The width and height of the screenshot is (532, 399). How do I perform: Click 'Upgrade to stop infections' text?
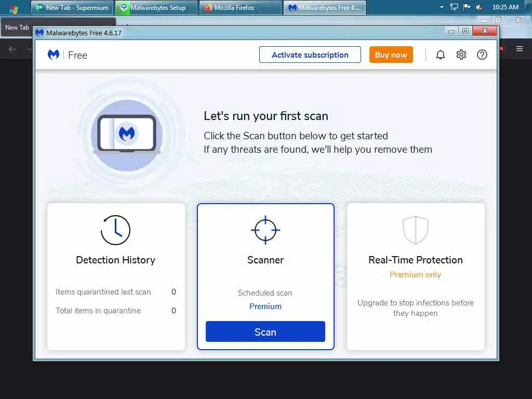point(415,308)
